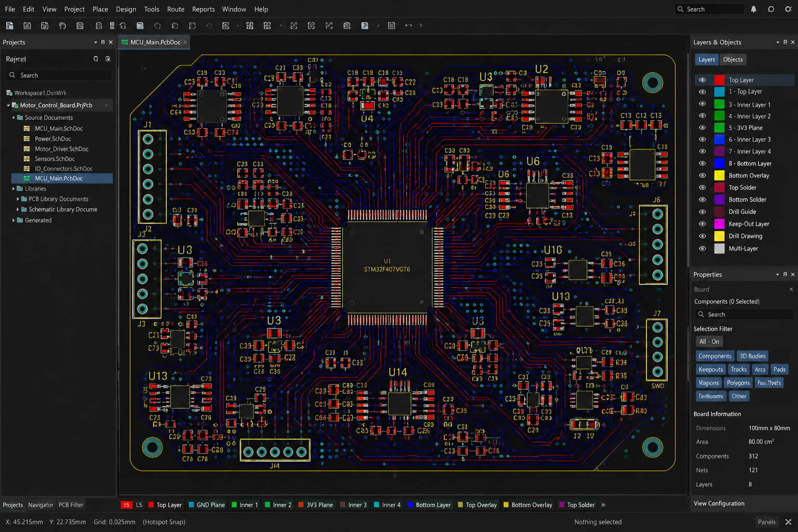Click the refresh icon beside the bell

coord(771,9)
